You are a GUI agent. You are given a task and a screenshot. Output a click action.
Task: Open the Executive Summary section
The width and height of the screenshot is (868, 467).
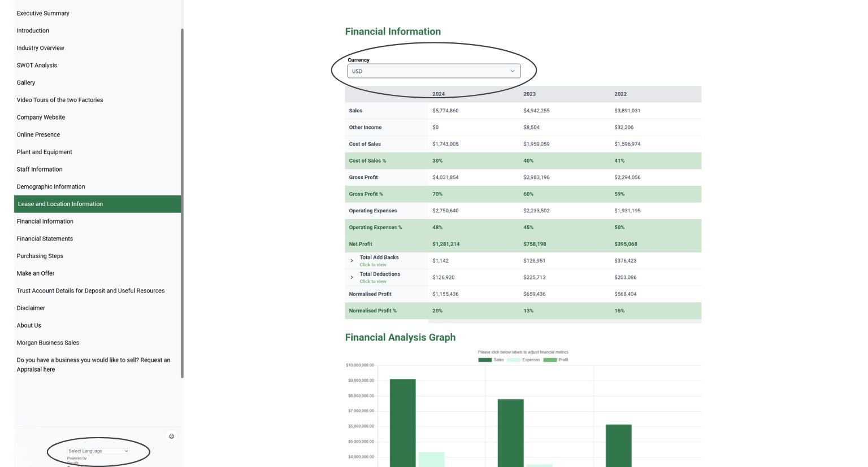43,13
